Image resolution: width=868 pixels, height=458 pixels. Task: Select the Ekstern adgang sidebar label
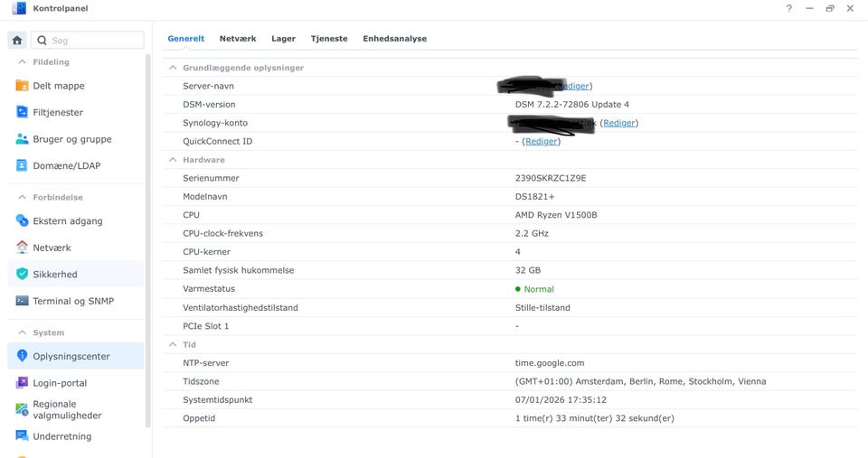point(68,220)
